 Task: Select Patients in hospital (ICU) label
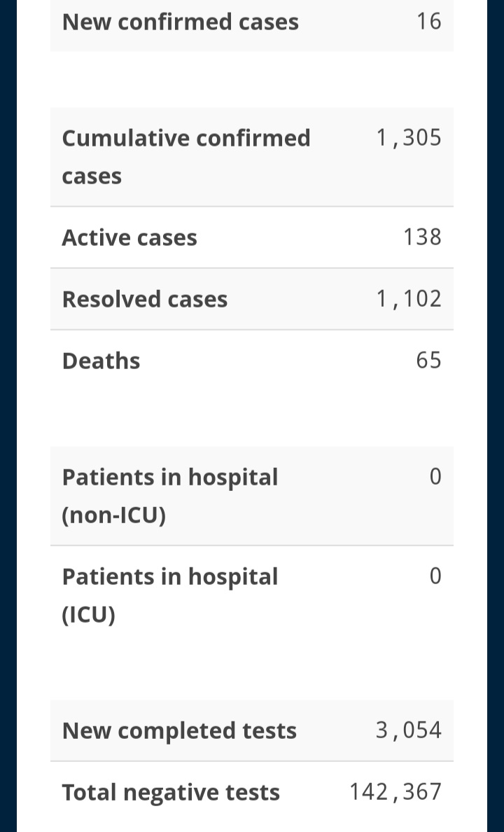pyautogui.click(x=170, y=595)
